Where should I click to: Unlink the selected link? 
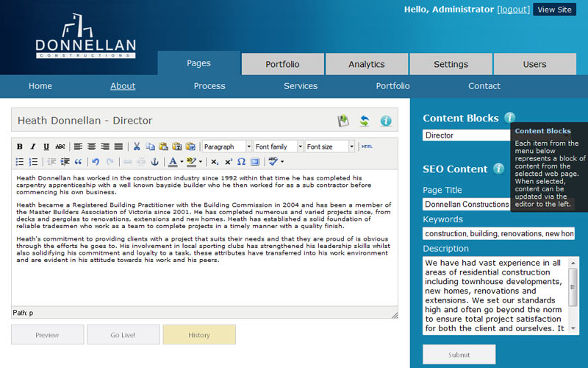[141, 162]
